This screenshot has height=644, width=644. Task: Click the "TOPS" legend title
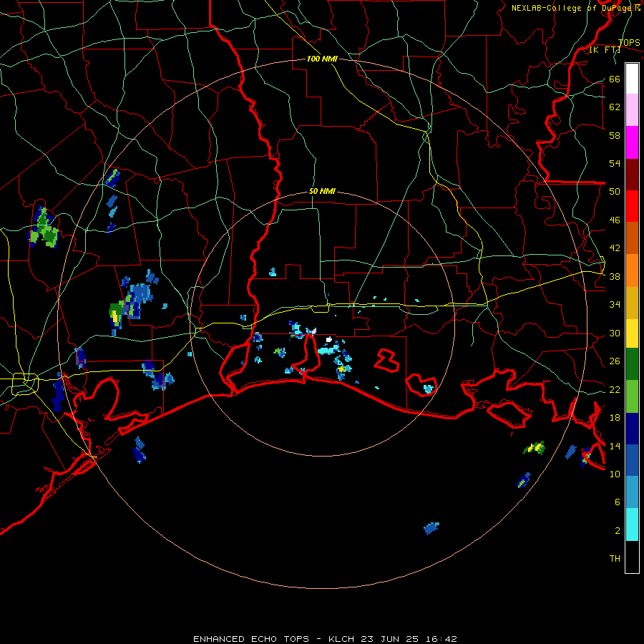pyautogui.click(x=629, y=42)
